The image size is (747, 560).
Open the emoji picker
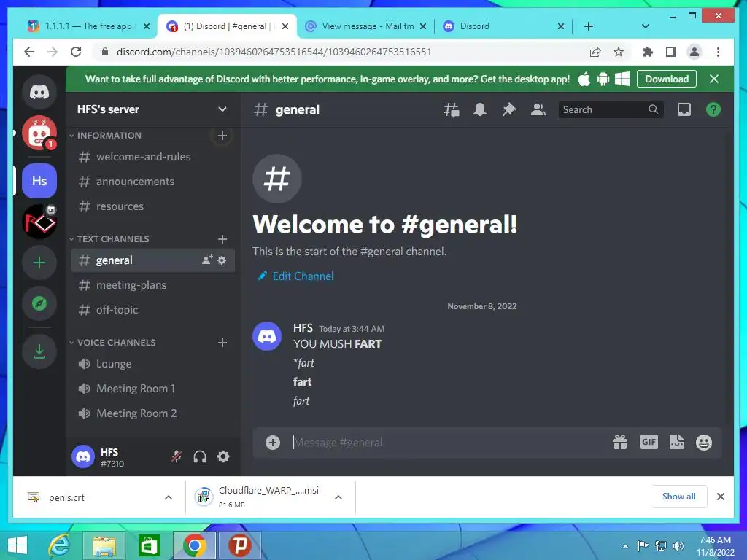704,443
